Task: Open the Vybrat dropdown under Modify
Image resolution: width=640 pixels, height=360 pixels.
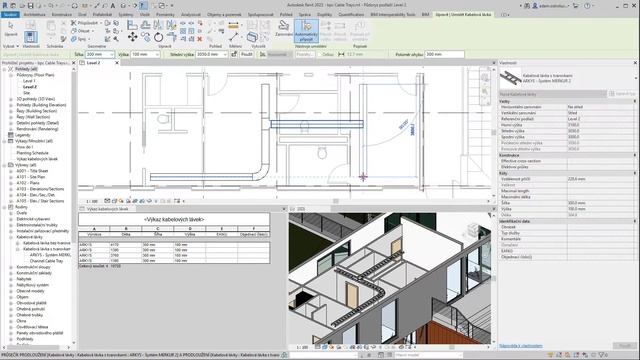Action: pos(11,46)
